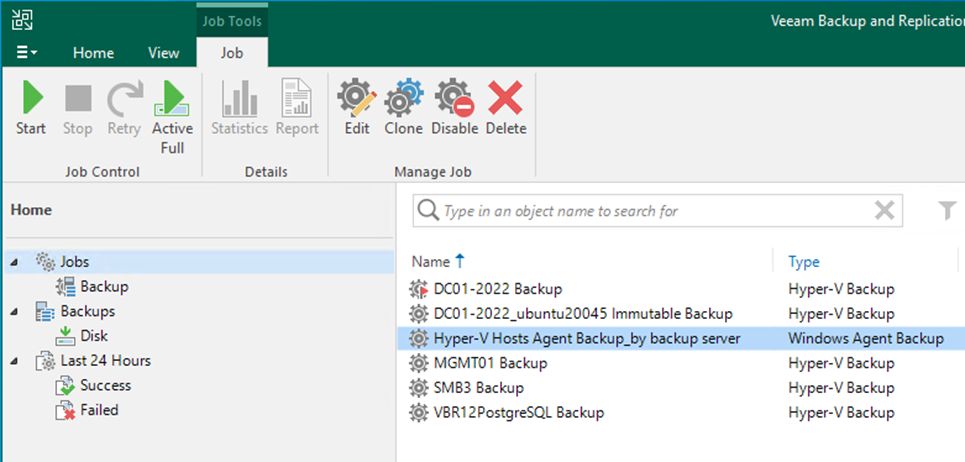Open the job Report

tap(297, 108)
